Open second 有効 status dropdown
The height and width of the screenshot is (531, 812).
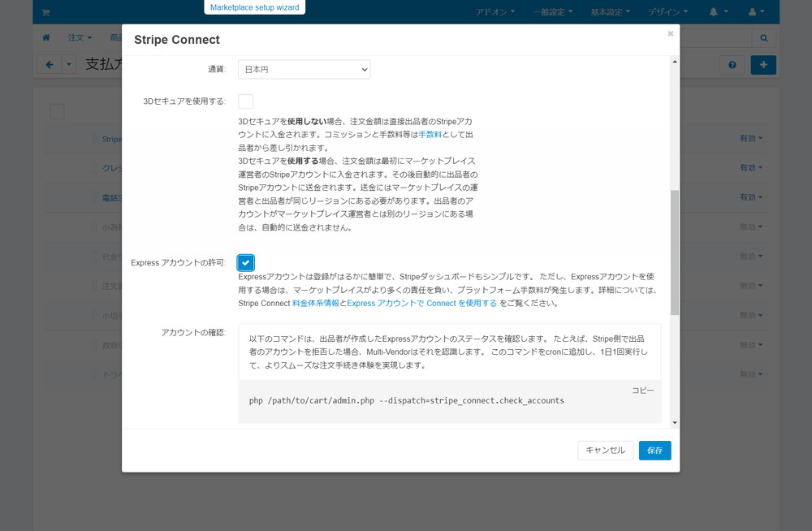(751, 168)
